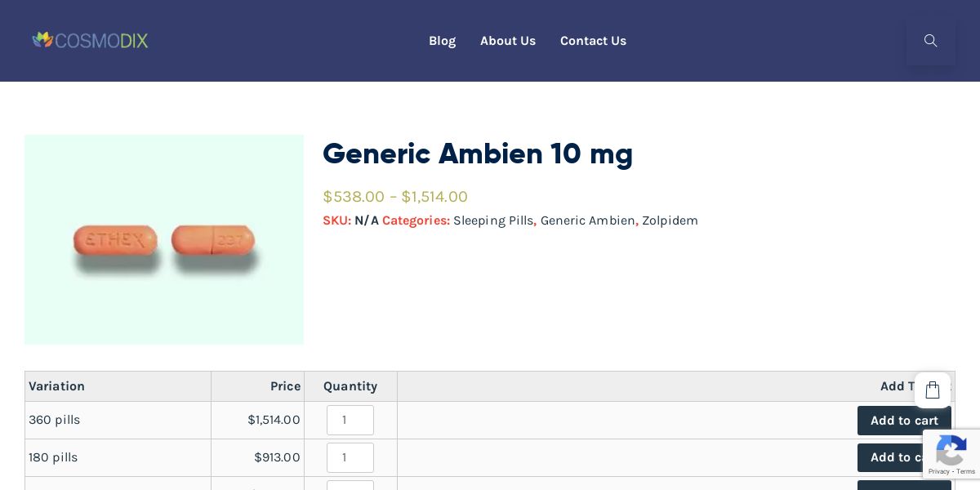Follow the Generic Ambien category link
Viewport: 980px width, 490px height.
click(587, 220)
